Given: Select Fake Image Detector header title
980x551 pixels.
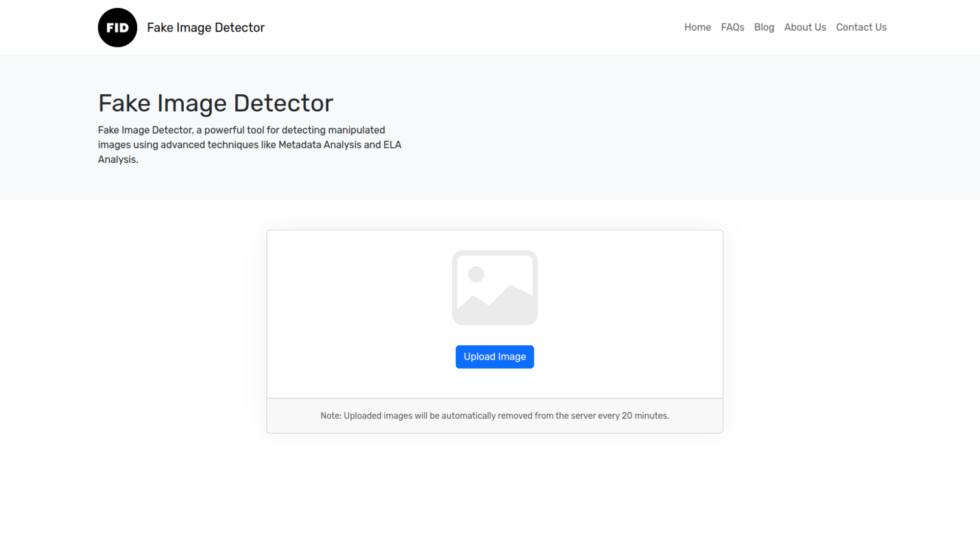Looking at the screenshot, I should 206,27.
